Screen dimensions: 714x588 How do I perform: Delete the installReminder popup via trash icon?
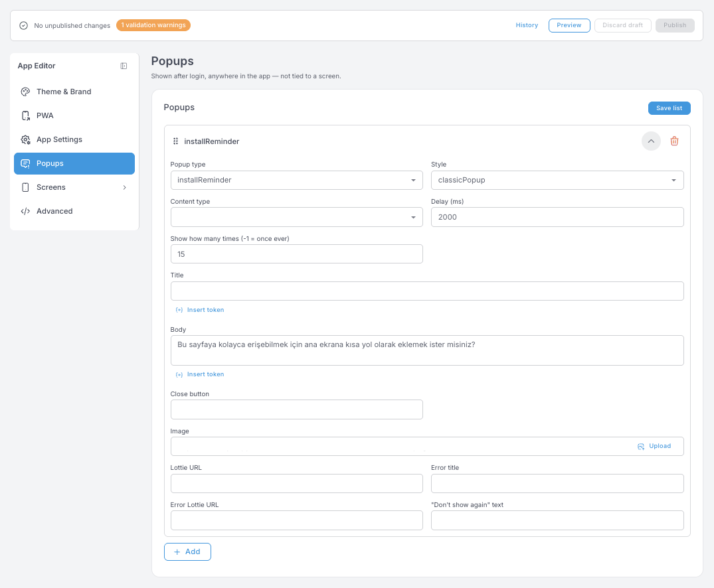click(674, 141)
